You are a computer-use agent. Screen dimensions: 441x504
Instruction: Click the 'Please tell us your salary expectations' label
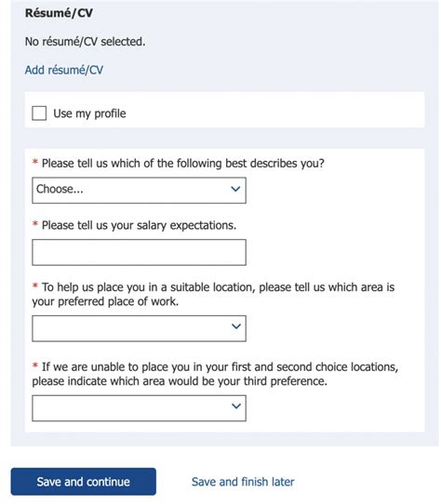139,225
